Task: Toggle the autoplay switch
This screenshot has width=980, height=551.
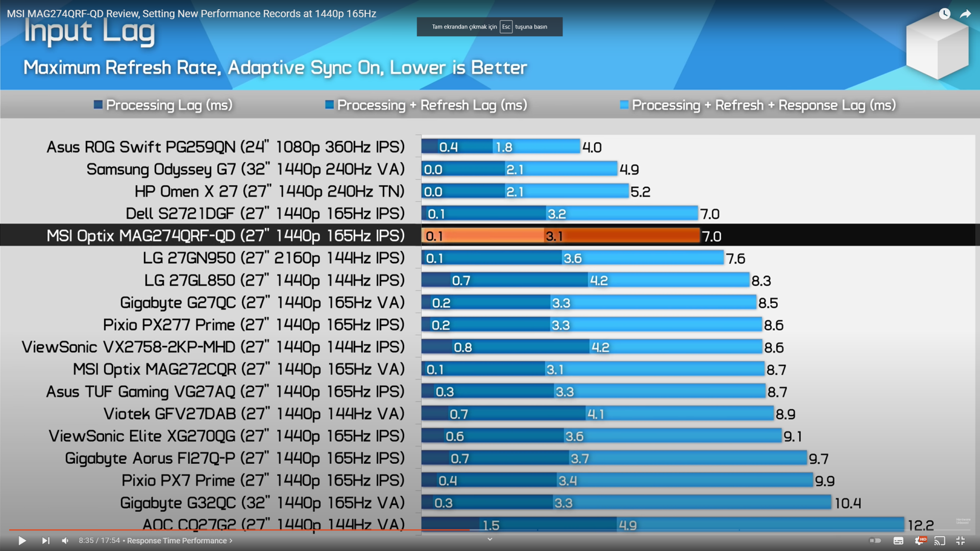Action: click(x=875, y=540)
